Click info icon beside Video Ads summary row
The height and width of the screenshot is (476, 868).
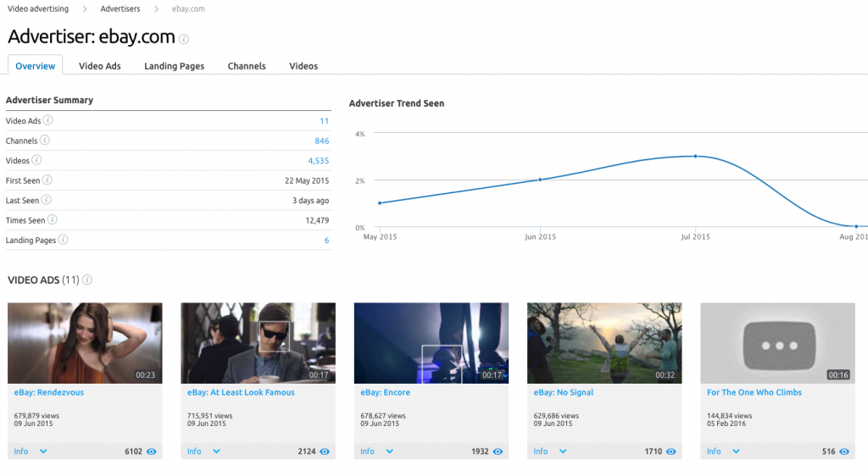48,120
